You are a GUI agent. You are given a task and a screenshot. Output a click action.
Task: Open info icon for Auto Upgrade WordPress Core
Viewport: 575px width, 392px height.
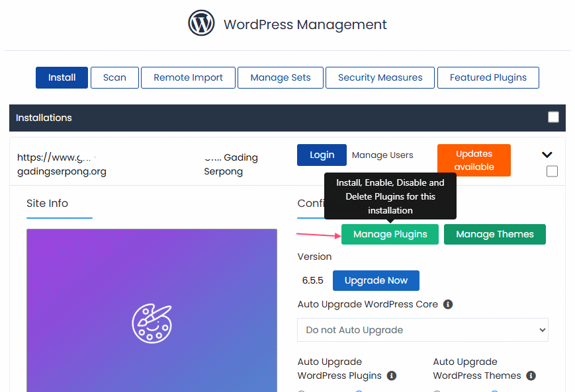pyautogui.click(x=448, y=305)
